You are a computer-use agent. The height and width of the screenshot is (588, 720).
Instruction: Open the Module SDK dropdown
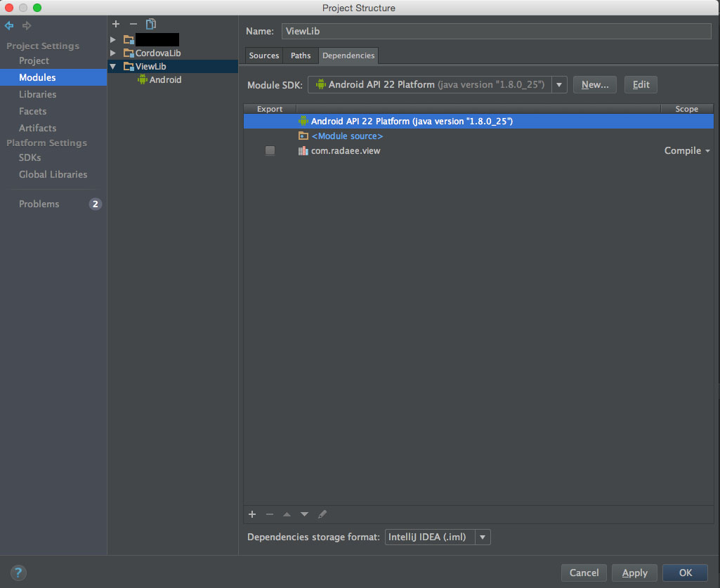[559, 84]
